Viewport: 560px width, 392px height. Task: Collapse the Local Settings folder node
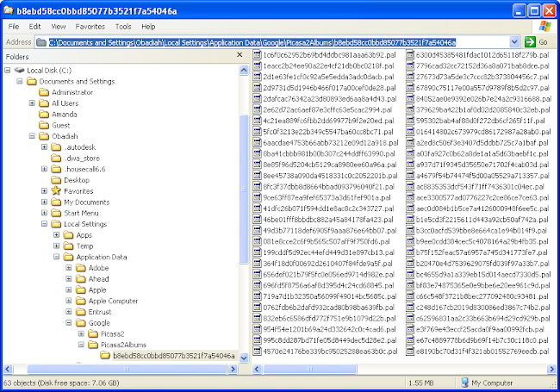[x=44, y=224]
